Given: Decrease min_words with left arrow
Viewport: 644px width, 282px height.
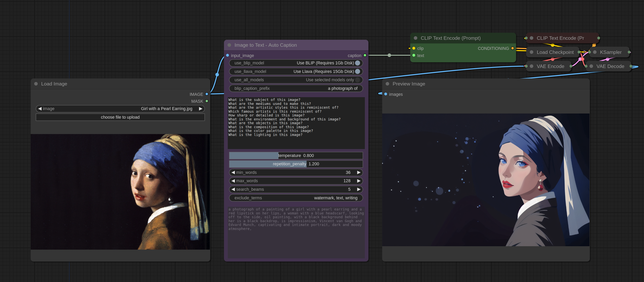Looking at the screenshot, I should click(x=233, y=172).
